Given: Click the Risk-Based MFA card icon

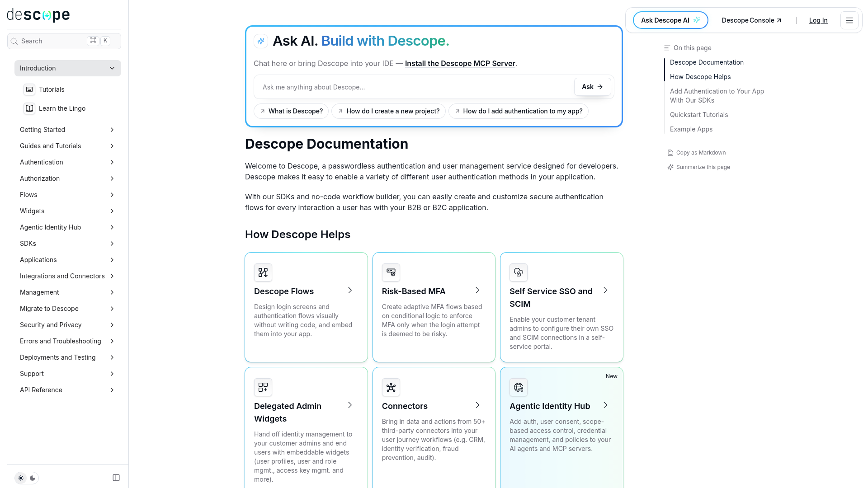Looking at the screenshot, I should (x=391, y=272).
